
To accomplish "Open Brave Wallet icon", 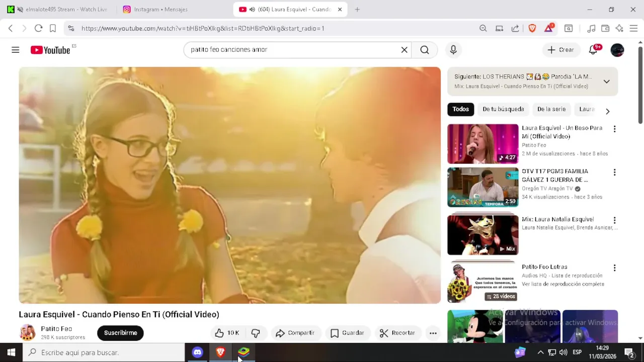I will click(605, 28).
